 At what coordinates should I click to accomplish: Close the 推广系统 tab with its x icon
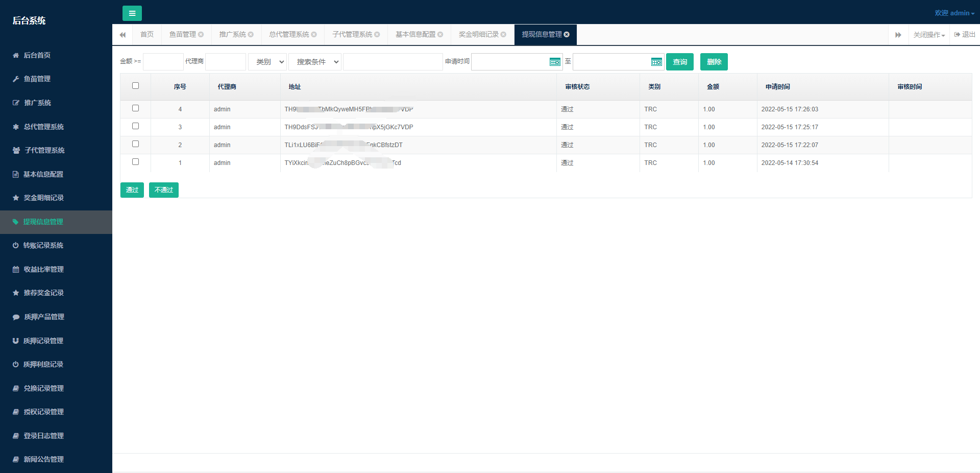click(251, 35)
